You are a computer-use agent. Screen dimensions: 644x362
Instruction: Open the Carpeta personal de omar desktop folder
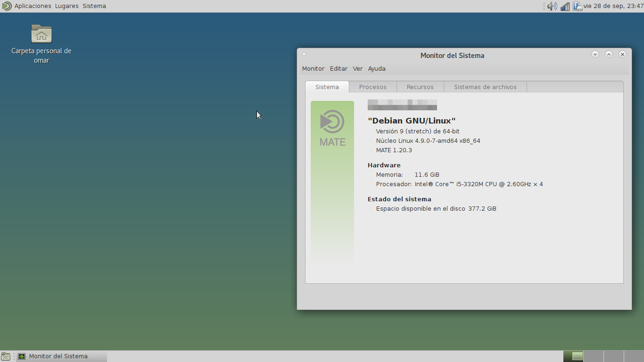point(41,44)
